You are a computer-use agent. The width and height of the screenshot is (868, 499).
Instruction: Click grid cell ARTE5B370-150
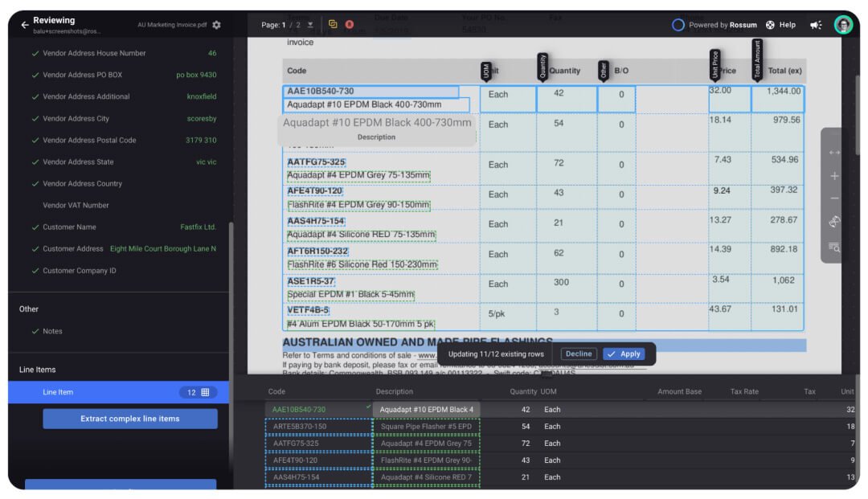tap(318, 427)
